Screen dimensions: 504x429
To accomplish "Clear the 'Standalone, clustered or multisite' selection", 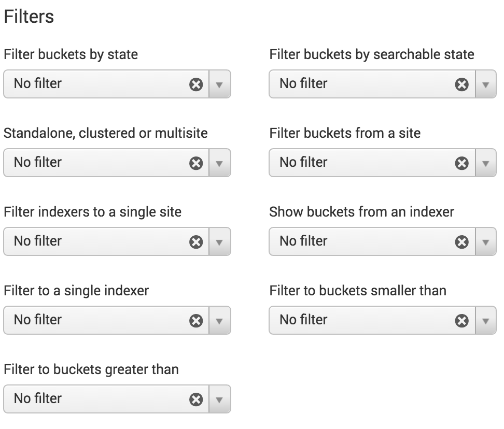I will 196,163.
